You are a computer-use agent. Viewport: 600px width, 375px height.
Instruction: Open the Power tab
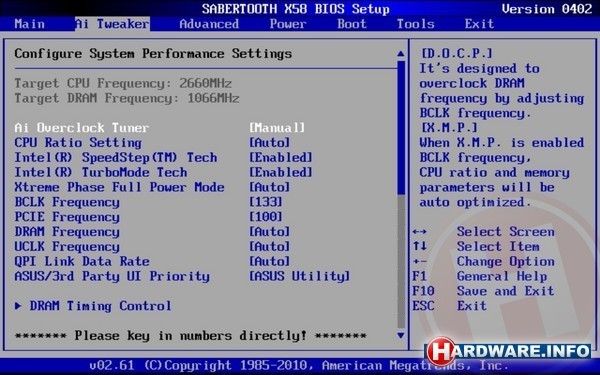coord(288,24)
